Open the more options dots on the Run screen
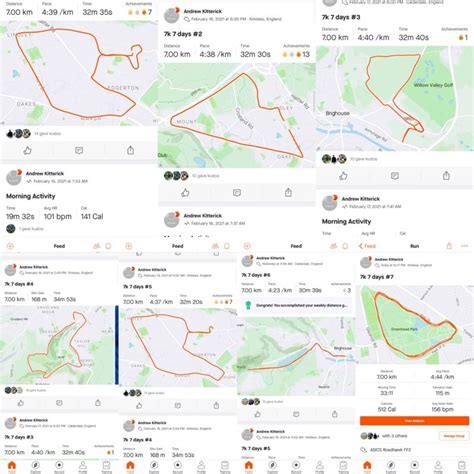 tap(465, 246)
